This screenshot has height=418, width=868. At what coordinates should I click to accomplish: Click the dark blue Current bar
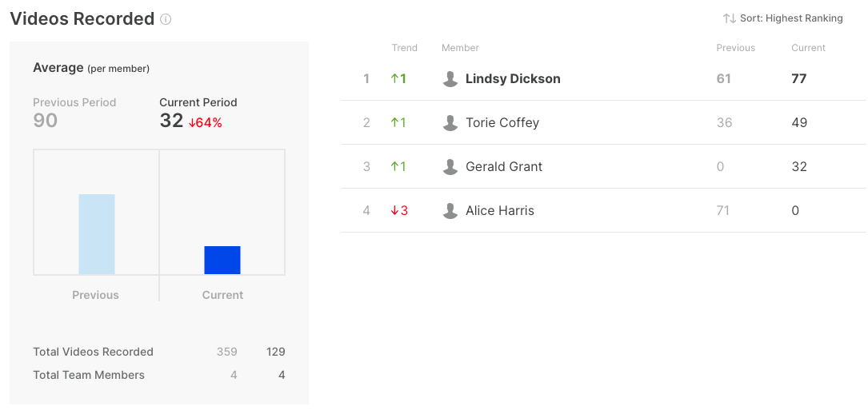coord(222,260)
